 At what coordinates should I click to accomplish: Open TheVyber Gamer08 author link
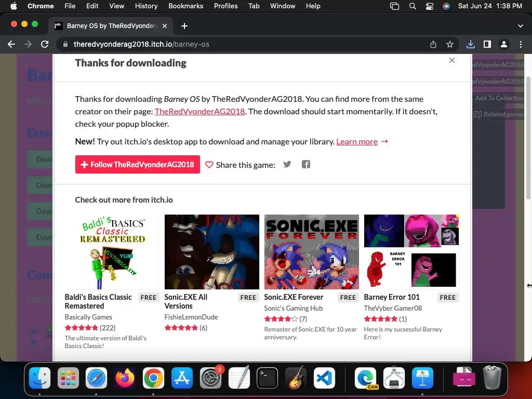tap(393, 308)
